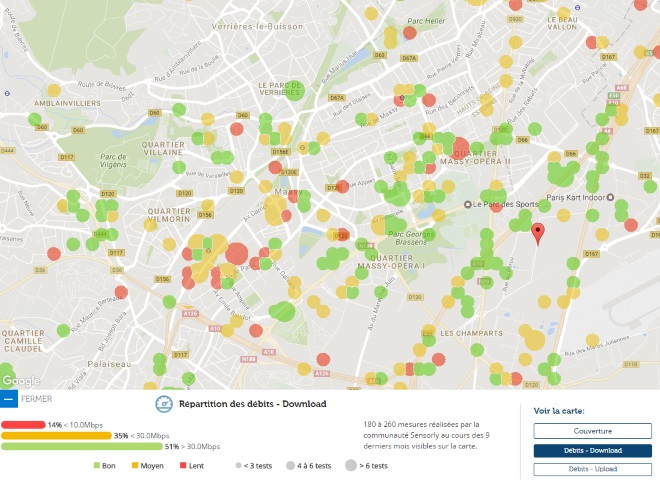Click the speedometer icon beside Répartition des débits
Image resolution: width=660 pixels, height=490 pixels.
[164, 404]
